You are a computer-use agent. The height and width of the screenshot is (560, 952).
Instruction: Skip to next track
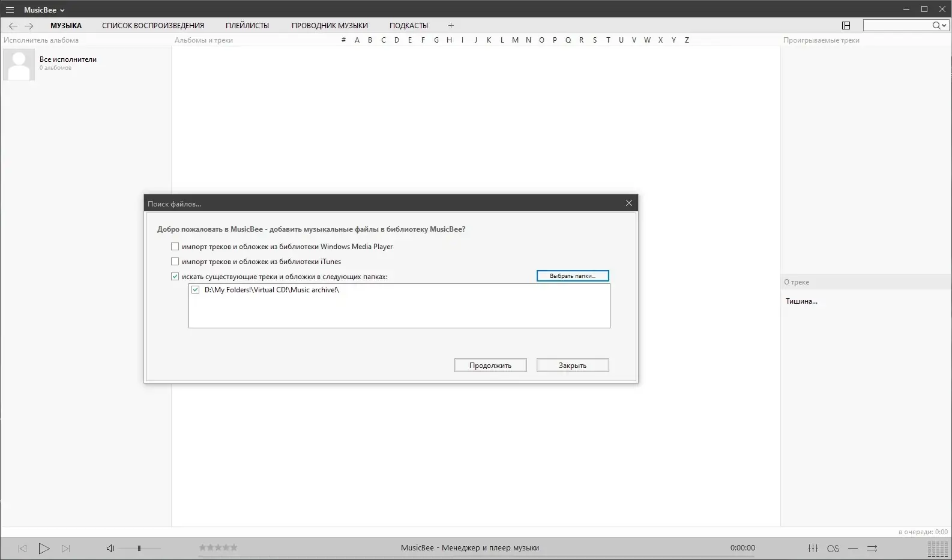[x=66, y=549]
